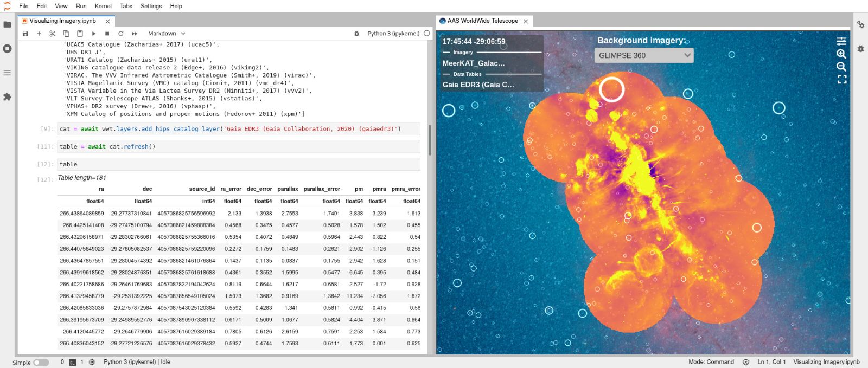Viewport: 868px width, 368px height.
Task: Select the Gaia EDR3 data table layer
Action: pyautogui.click(x=478, y=85)
